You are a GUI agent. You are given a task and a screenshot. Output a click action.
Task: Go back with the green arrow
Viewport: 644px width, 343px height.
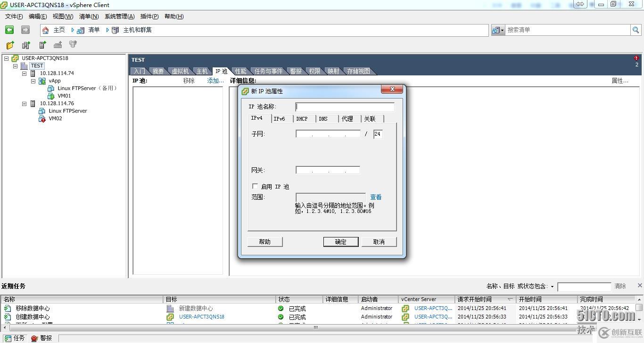[x=9, y=30]
